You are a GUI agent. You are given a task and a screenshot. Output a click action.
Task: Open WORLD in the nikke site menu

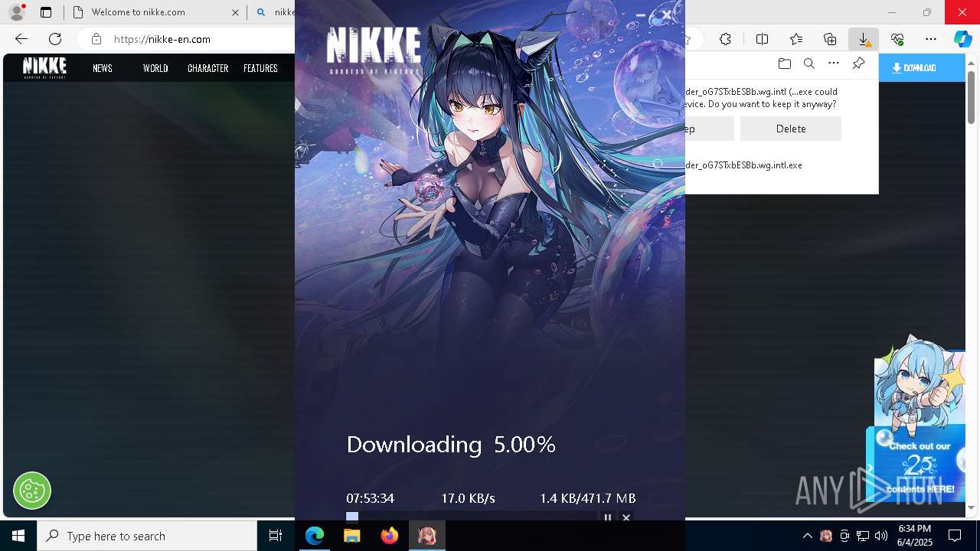click(155, 68)
